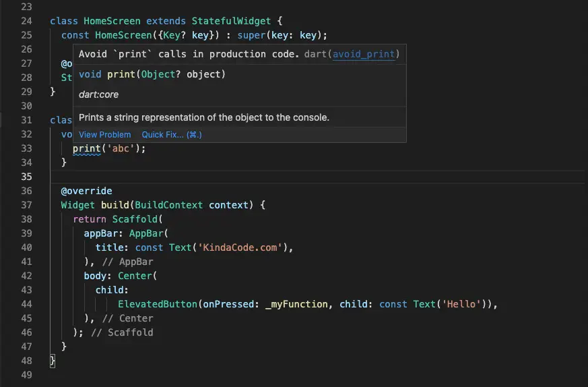Click the onPressed parameter on line 44
Screen dimensions: 588x387
click(x=228, y=305)
